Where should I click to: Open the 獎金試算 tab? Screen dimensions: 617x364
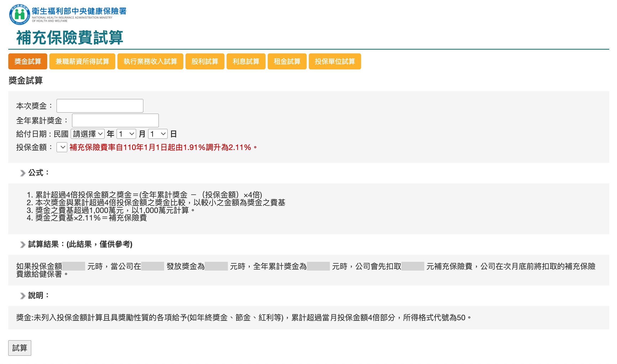click(x=28, y=61)
